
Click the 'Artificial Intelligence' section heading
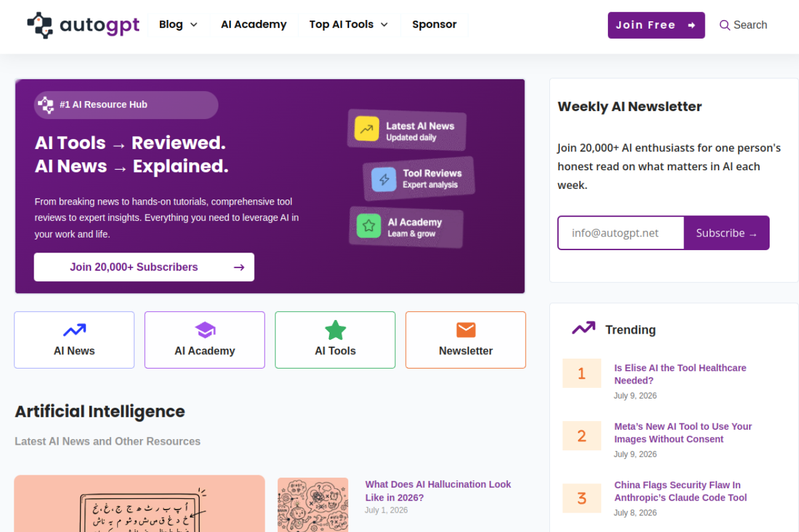pos(100,412)
